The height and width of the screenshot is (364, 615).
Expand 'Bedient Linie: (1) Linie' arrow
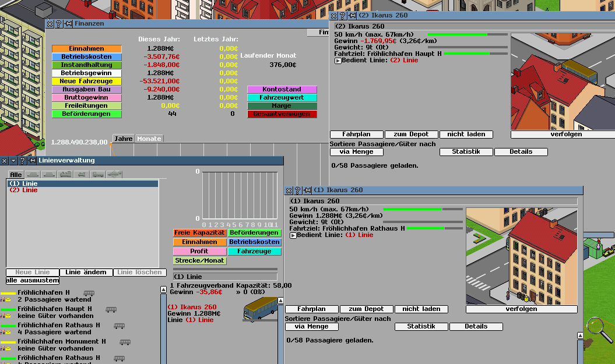(293, 235)
